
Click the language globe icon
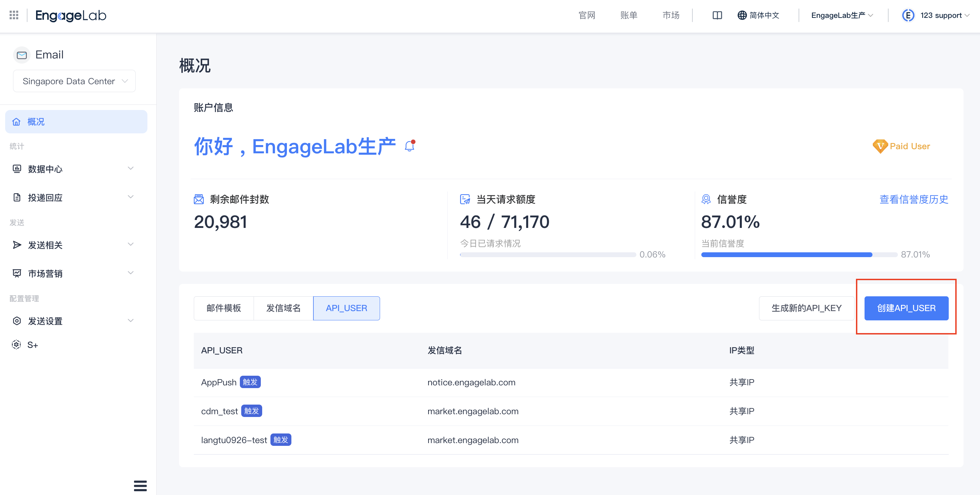coord(742,15)
